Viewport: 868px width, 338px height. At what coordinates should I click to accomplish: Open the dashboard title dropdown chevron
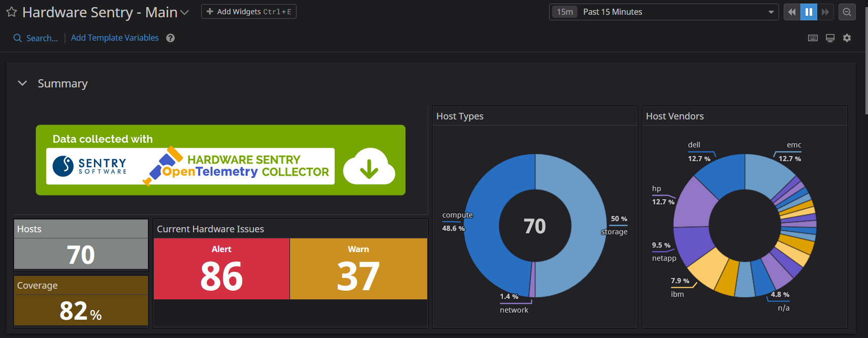pyautogui.click(x=184, y=12)
